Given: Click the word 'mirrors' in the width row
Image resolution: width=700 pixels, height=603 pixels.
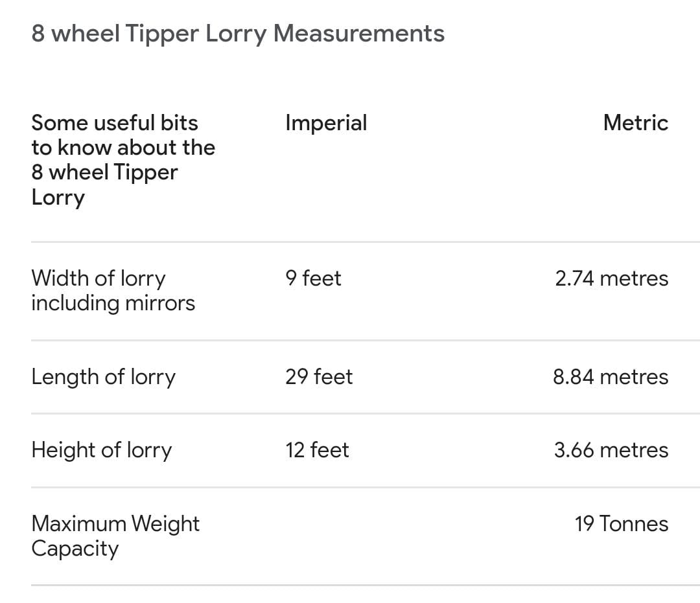Looking at the screenshot, I should pos(161,303).
